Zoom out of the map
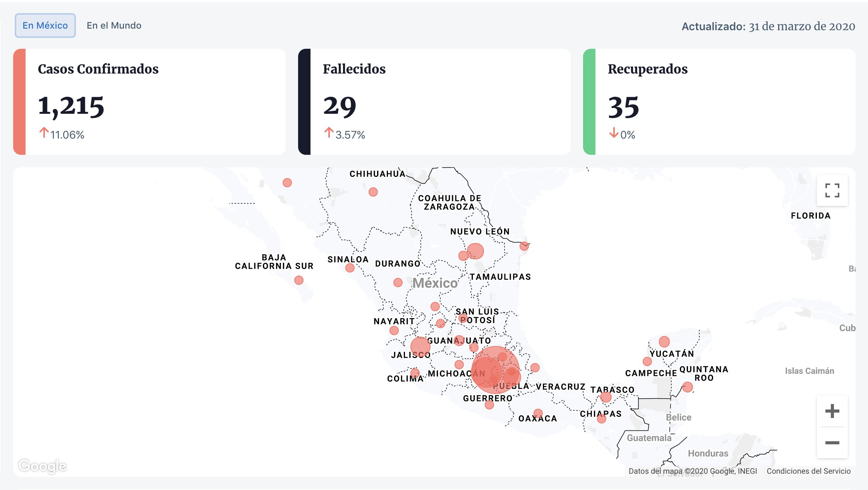Screen dimensions: 868x490 point(832,442)
